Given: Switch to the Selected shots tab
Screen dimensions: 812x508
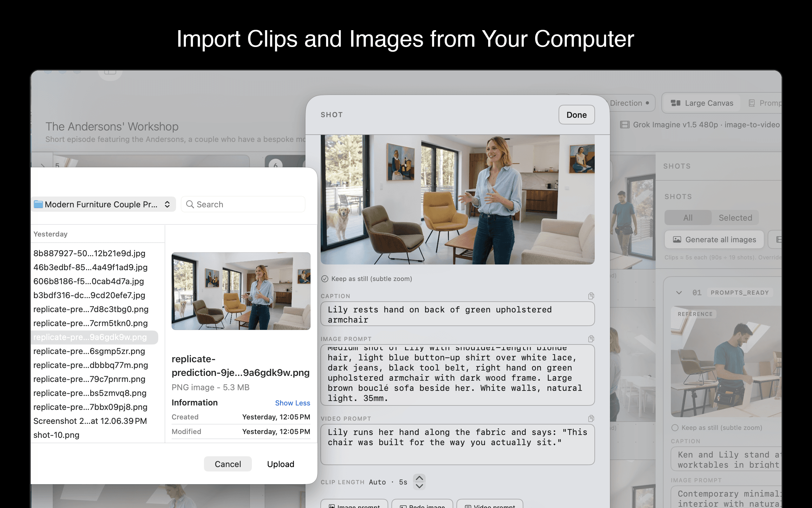Looking at the screenshot, I should pos(735,218).
